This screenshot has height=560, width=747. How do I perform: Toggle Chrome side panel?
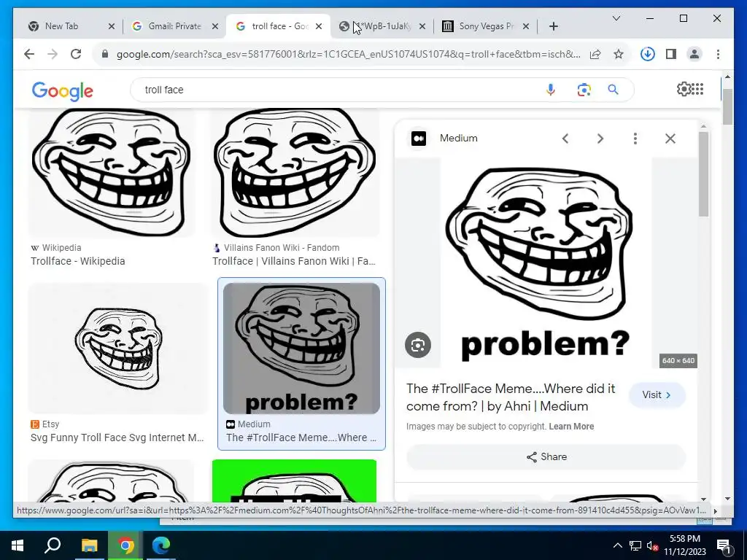pyautogui.click(x=671, y=54)
